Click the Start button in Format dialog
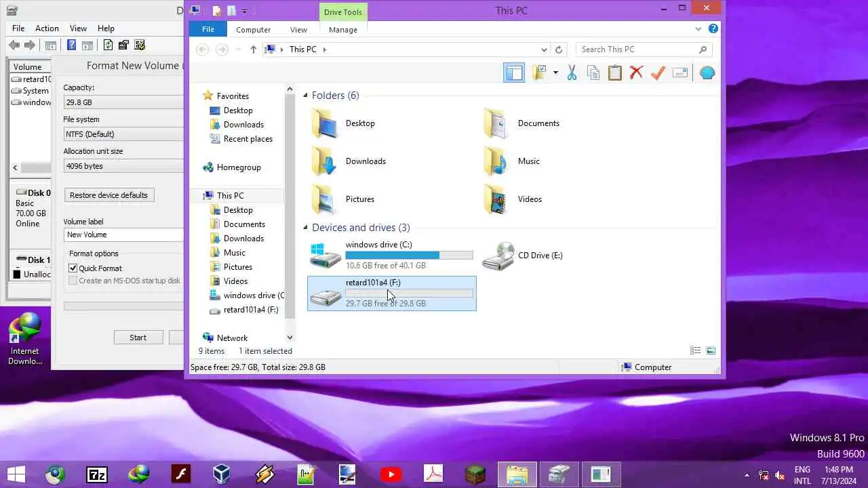The image size is (868, 488). click(x=138, y=338)
